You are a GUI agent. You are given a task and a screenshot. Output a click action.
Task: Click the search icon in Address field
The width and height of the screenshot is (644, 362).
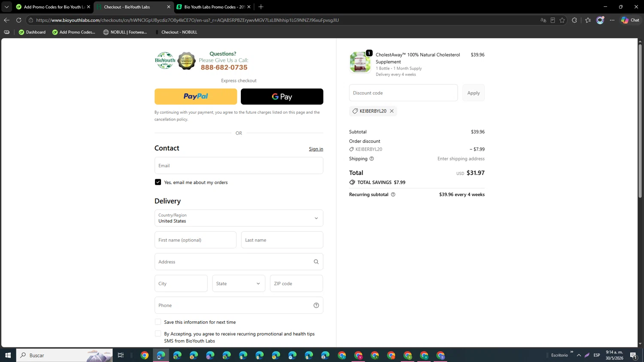pos(316,262)
